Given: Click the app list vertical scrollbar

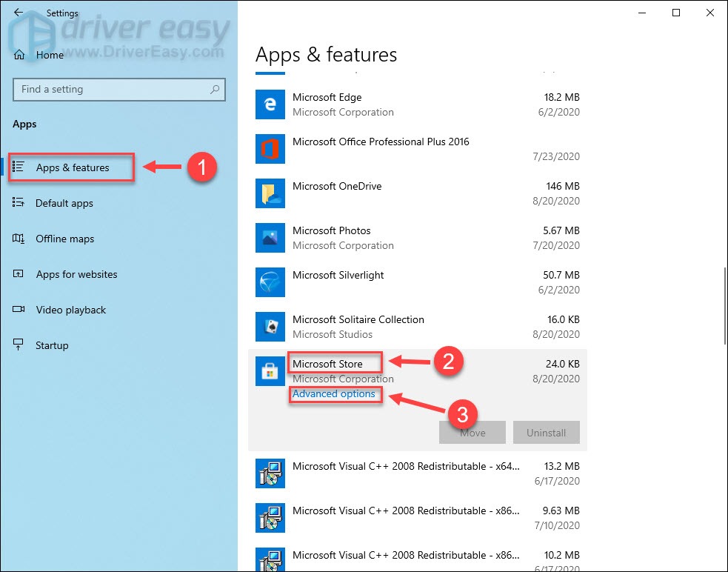Looking at the screenshot, I should 725,305.
